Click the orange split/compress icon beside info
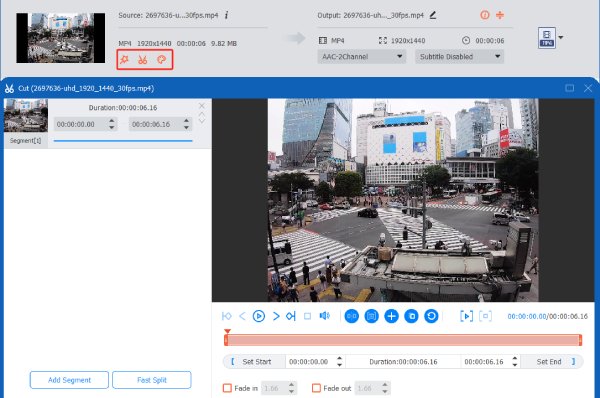The width and height of the screenshot is (600, 398). pyautogui.click(x=500, y=15)
